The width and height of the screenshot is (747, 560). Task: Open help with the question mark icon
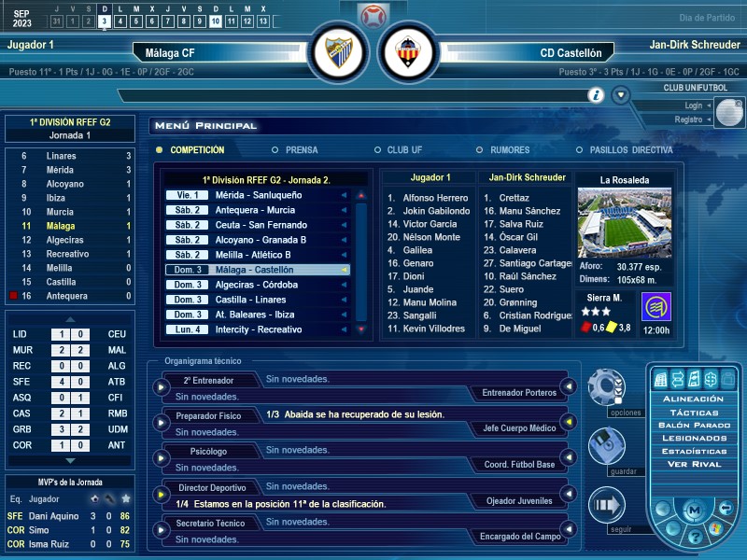[695, 538]
